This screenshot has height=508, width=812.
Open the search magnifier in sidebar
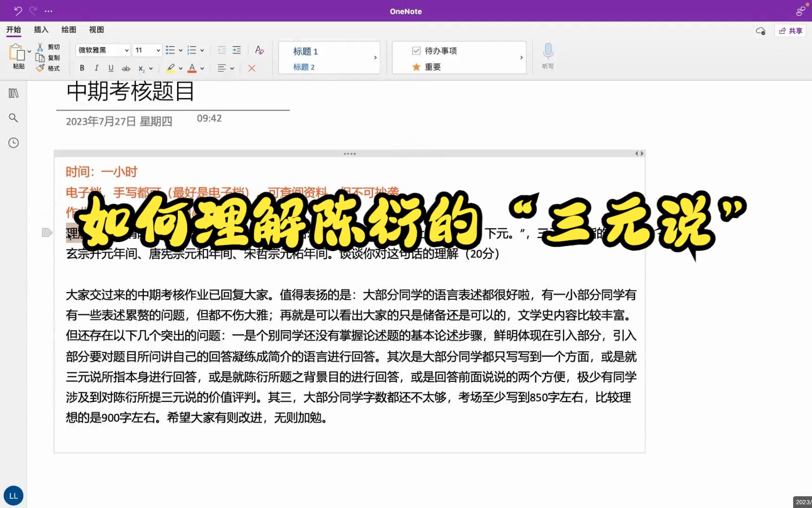pos(14,118)
